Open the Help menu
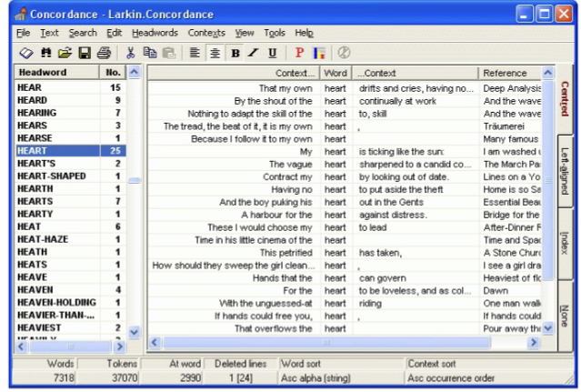Image resolution: width=581 pixels, height=392 pixels. pos(305,33)
